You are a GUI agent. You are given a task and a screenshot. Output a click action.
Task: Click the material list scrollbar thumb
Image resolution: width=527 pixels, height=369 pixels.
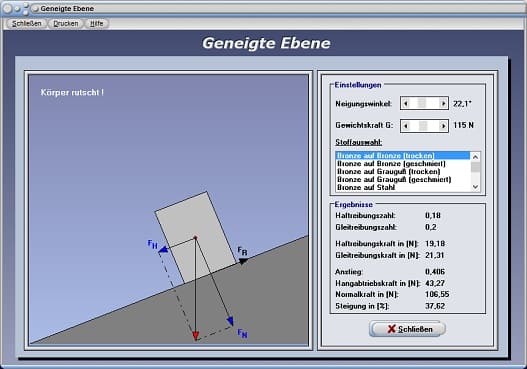point(475,167)
